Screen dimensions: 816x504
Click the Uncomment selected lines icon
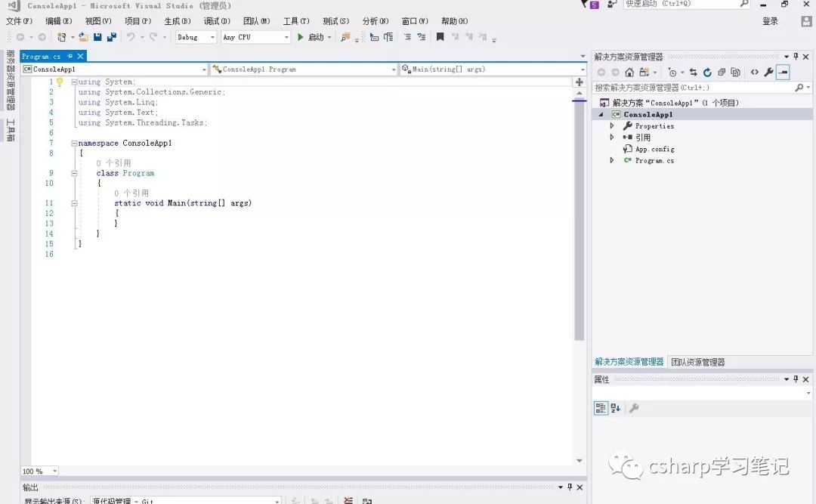pyautogui.click(x=422, y=37)
